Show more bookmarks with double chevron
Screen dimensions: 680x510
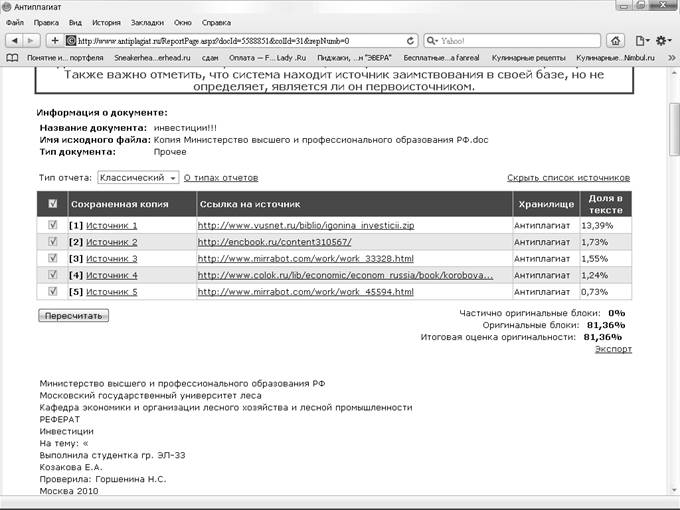672,58
